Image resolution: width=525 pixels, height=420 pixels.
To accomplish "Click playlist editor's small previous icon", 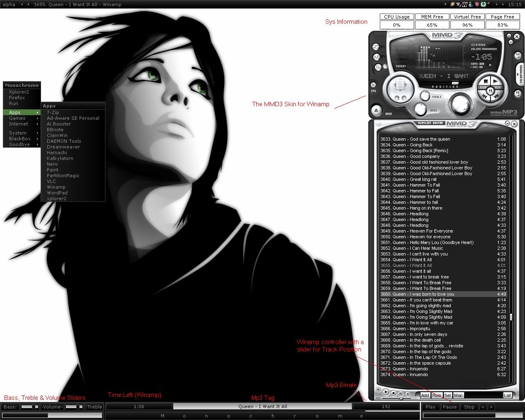I will (378, 389).
